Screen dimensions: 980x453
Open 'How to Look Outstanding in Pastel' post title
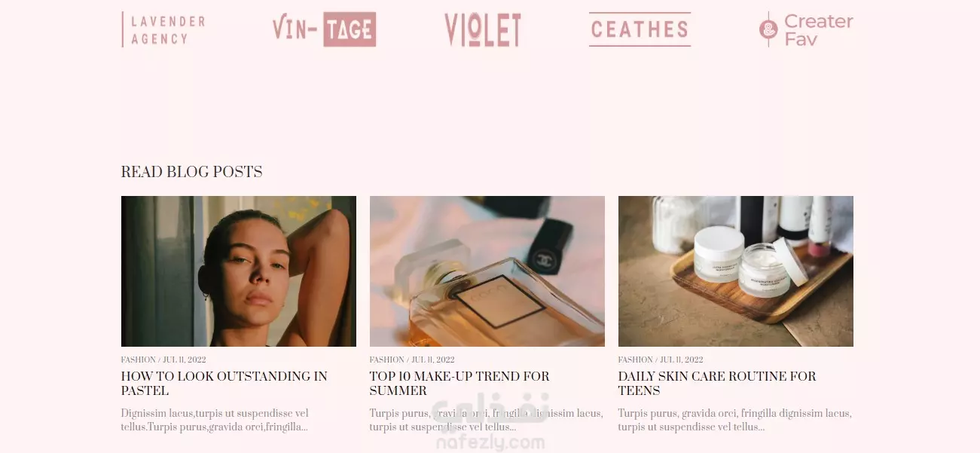tap(224, 383)
